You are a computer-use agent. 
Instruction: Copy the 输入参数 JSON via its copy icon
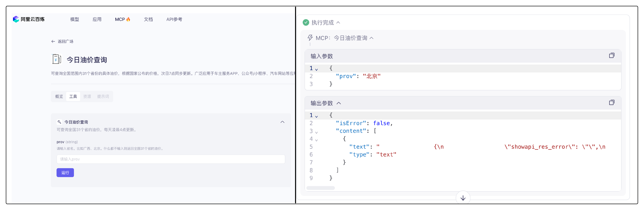[612, 55]
